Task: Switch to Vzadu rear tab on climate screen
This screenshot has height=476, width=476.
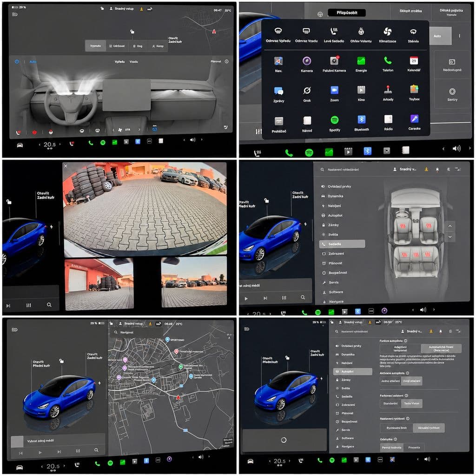Action: point(133,62)
